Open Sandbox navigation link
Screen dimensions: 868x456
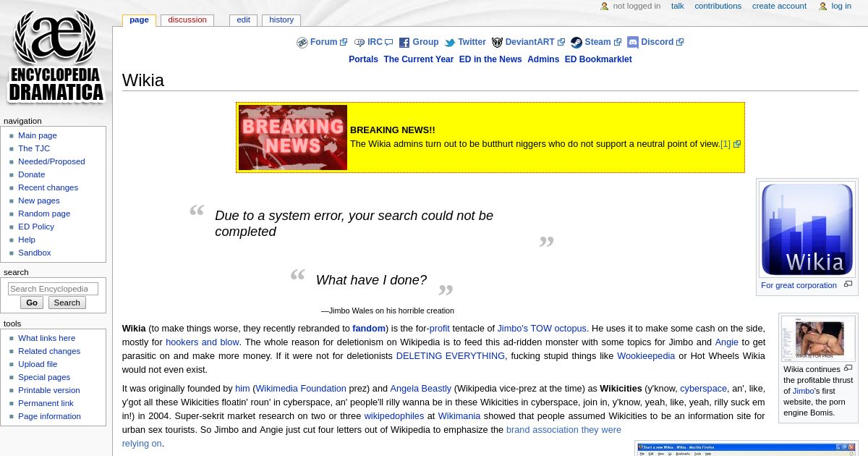35,253
